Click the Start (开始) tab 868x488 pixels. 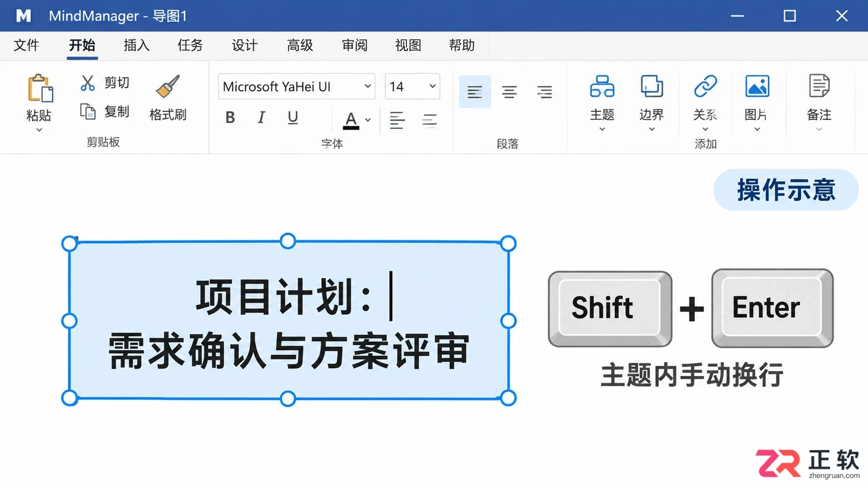tap(82, 45)
